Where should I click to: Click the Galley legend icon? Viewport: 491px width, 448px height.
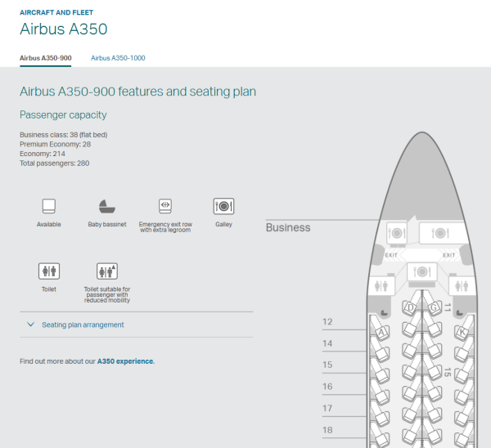pyautogui.click(x=223, y=206)
